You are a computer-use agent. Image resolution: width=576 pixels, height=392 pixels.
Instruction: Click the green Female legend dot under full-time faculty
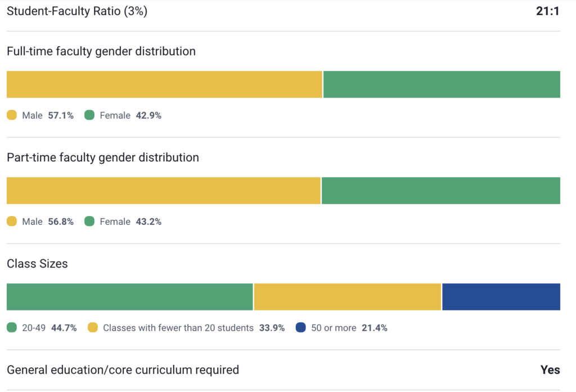pyautogui.click(x=89, y=115)
